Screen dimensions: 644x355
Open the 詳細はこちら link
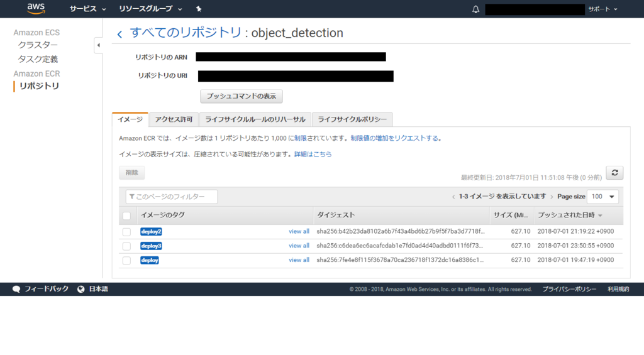point(313,155)
